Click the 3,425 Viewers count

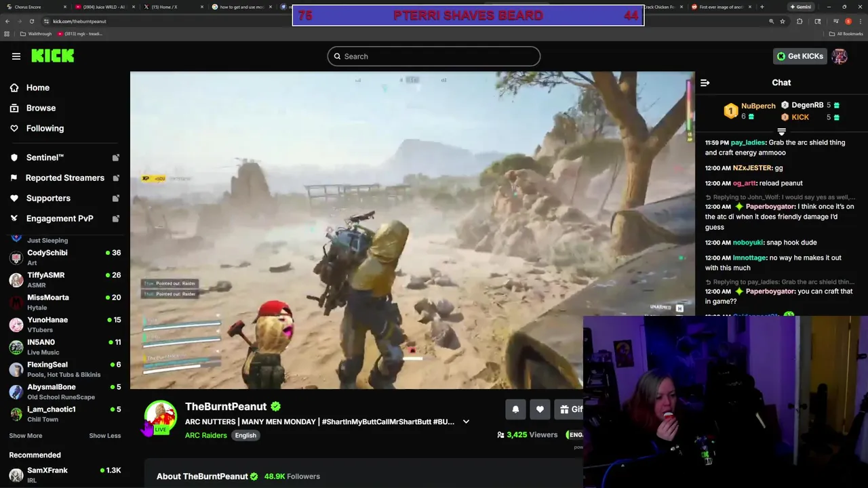[x=527, y=434]
